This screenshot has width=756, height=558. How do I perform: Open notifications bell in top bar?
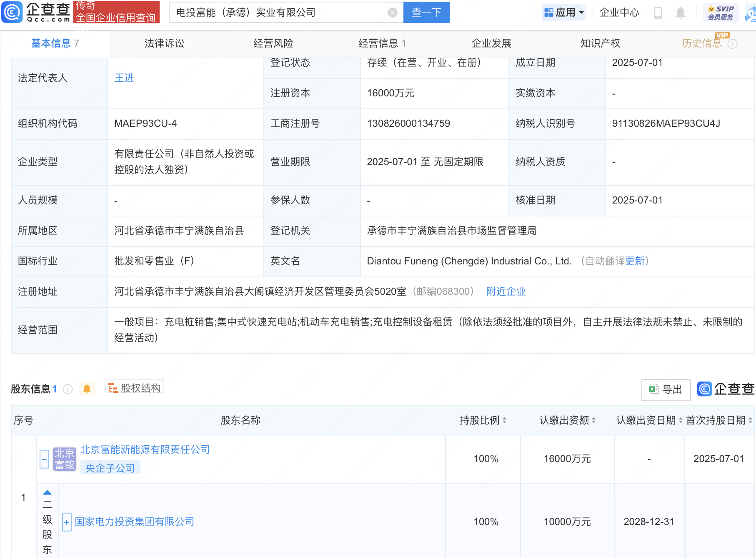[680, 13]
